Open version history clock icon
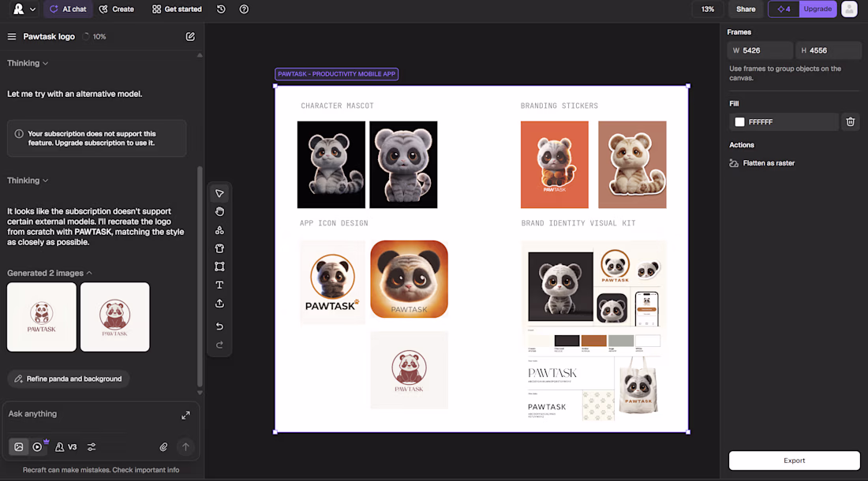The image size is (868, 481). (221, 9)
